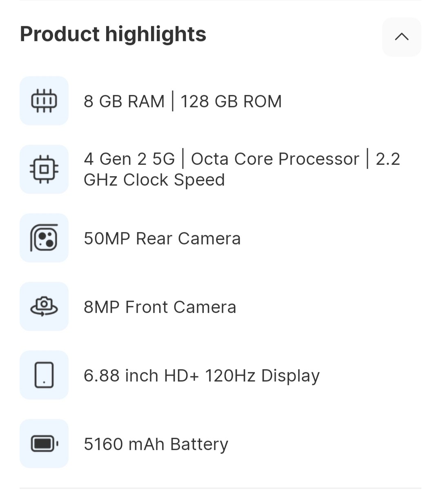Select the front camera flip icon
The height and width of the screenshot is (504, 441).
click(x=44, y=306)
